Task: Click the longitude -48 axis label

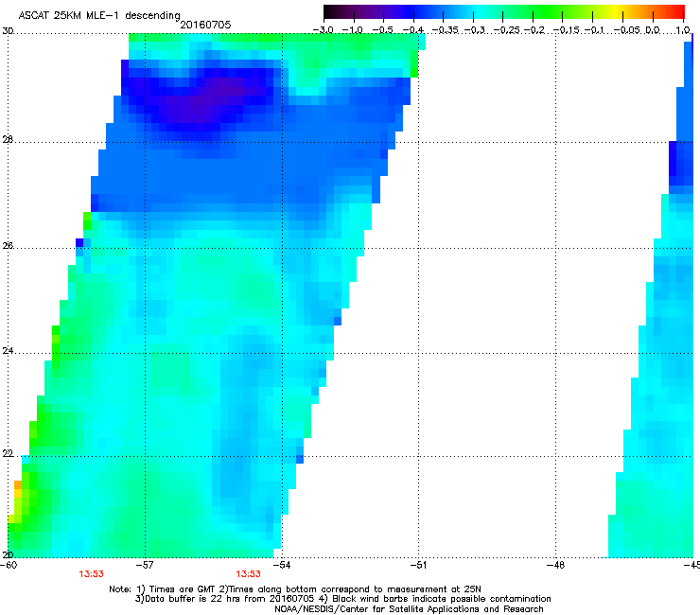Action: coord(555,565)
